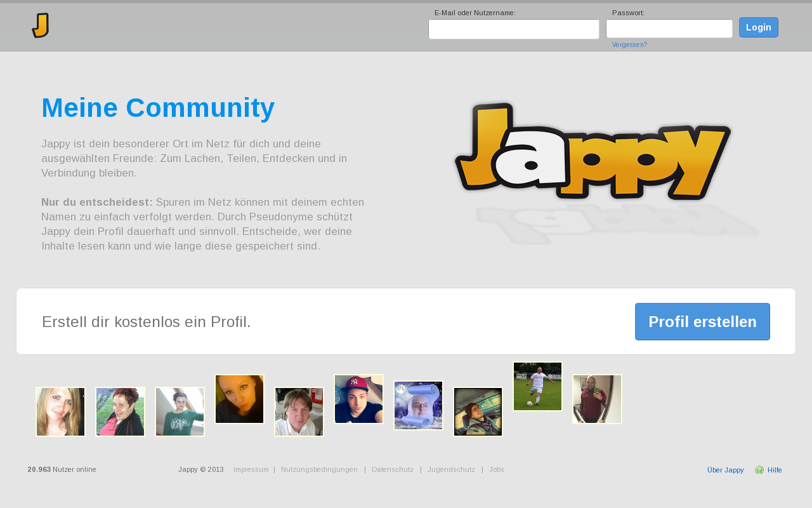Click the Meine Community heading
812x508 pixels.
pos(158,108)
